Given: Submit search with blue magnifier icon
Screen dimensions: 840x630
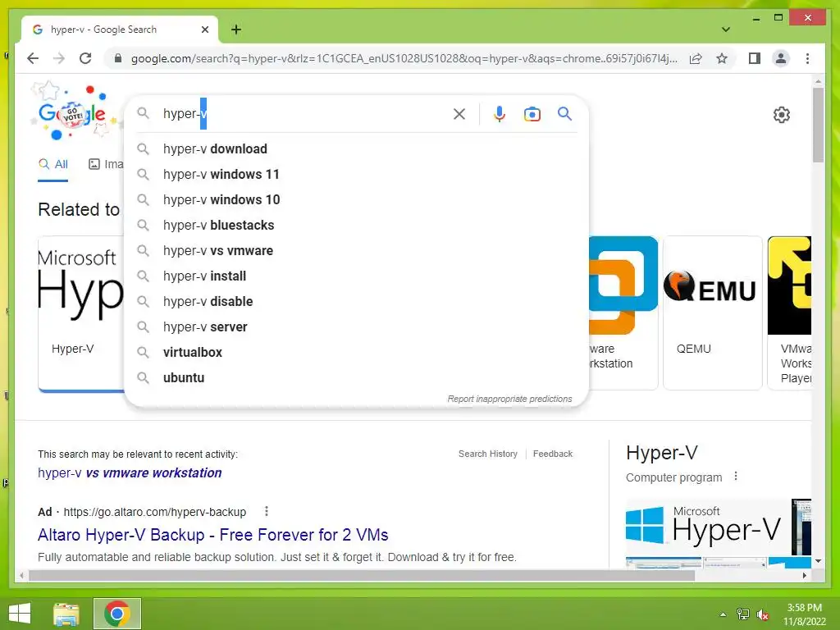Looking at the screenshot, I should tap(564, 113).
